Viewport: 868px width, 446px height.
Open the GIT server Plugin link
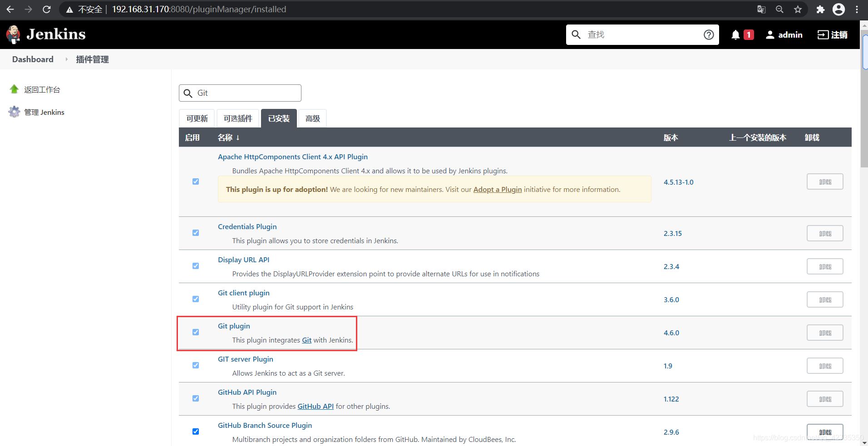point(246,359)
